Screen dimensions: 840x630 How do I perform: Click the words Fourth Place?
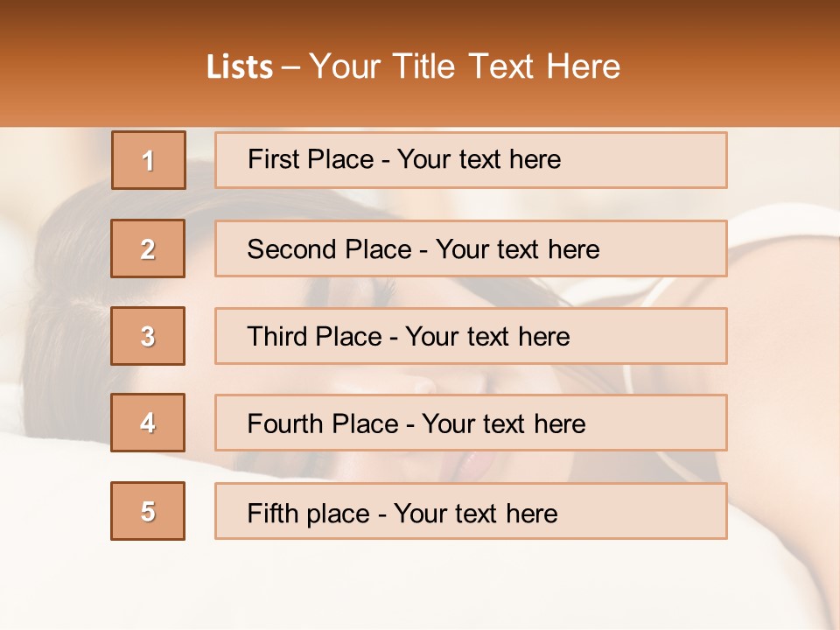322,424
